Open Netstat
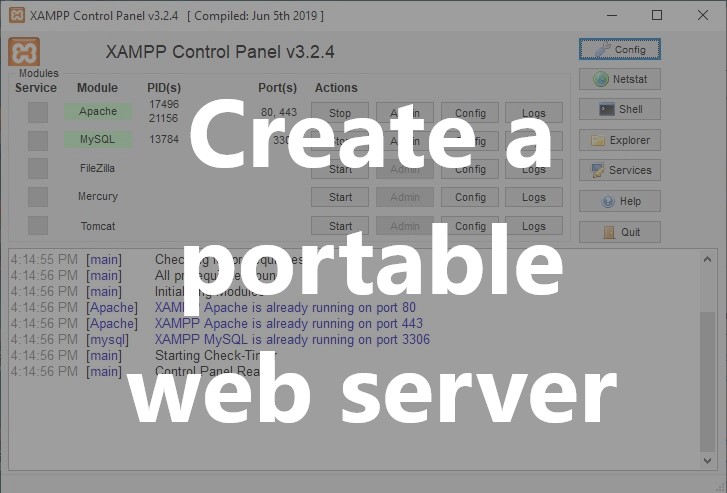Viewport: 727px width, 493px height. [619, 79]
